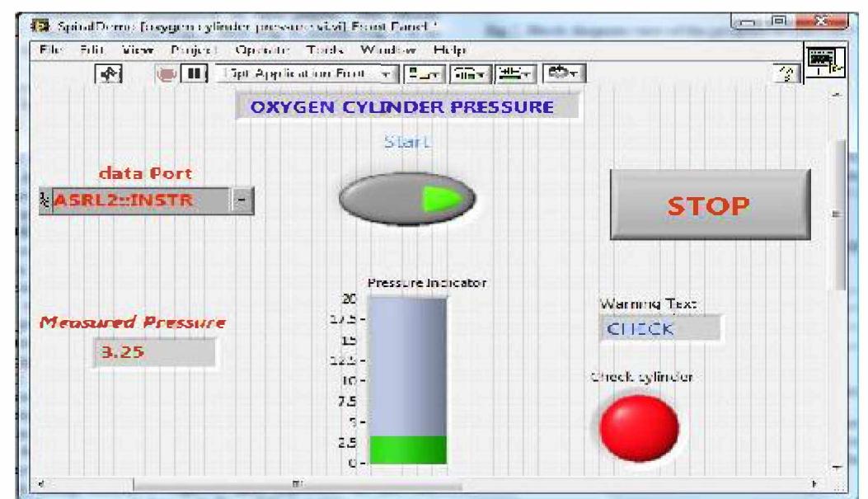Open the File menu
This screenshot has width=868, height=499.
coord(50,49)
